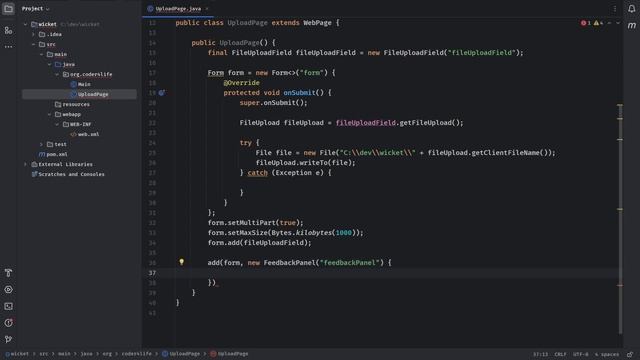Change CRLF line separator setting
This screenshot has height=360, width=640.
(x=560, y=354)
